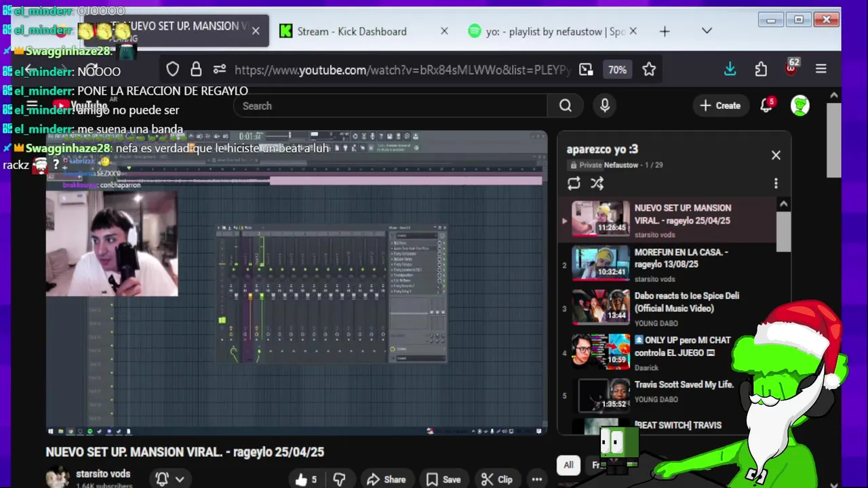Click the video title NUEVO SET UP. MANSION VIRAL
The width and height of the screenshot is (868, 488).
(x=185, y=452)
